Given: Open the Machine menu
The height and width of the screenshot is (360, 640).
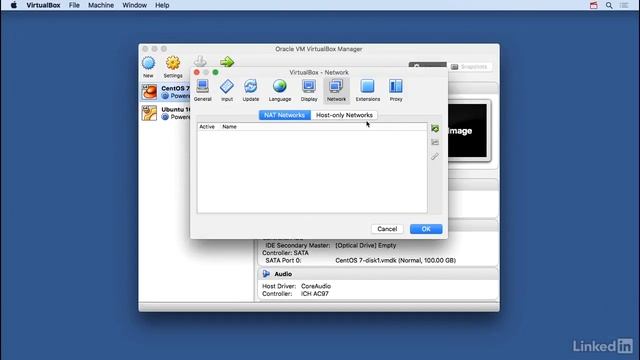Looking at the screenshot, I should tap(101, 5).
